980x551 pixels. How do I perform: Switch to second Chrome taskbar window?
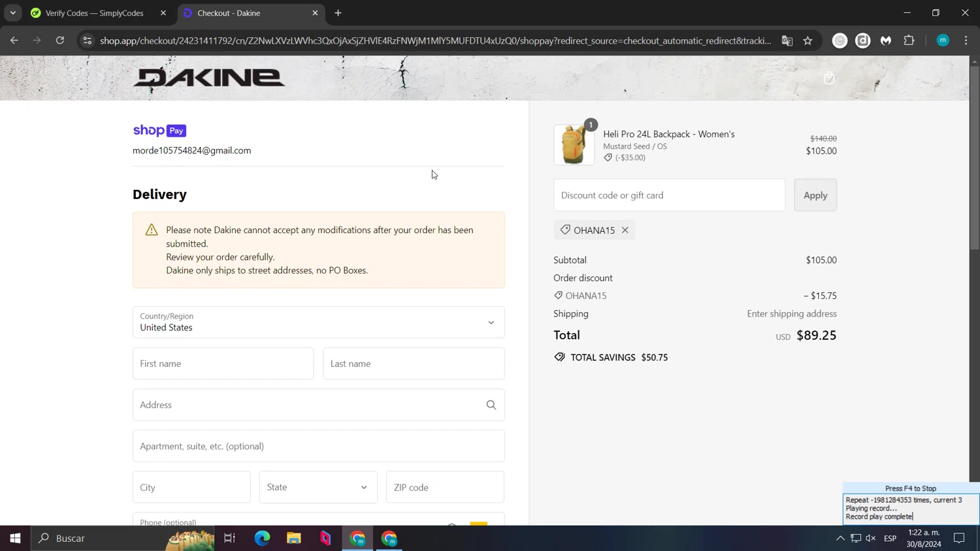click(x=389, y=539)
